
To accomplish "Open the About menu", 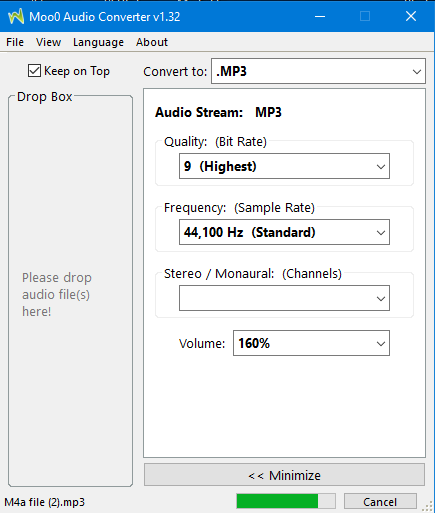I will point(152,42).
